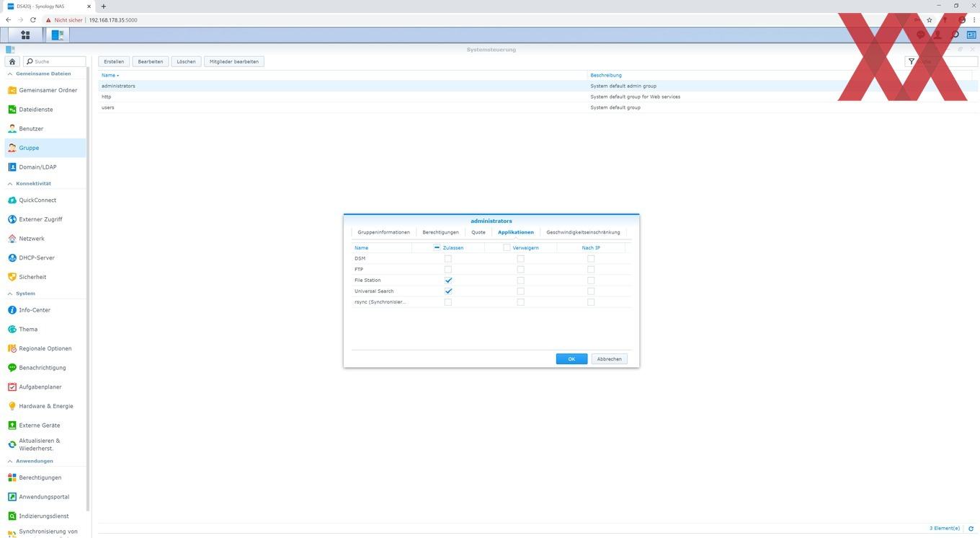This screenshot has height=538, width=980.
Task: Click Abbrechen to cancel dialog
Action: click(x=609, y=359)
